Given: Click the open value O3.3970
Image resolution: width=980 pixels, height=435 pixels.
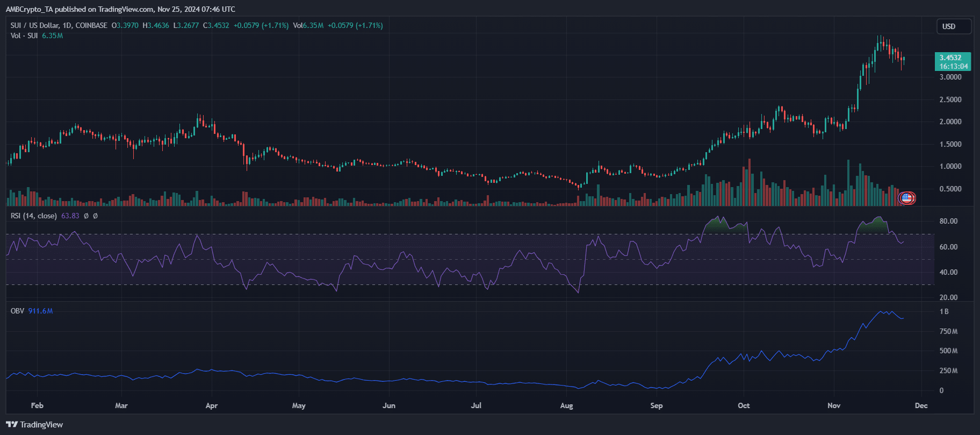Looking at the screenshot, I should coord(125,25).
